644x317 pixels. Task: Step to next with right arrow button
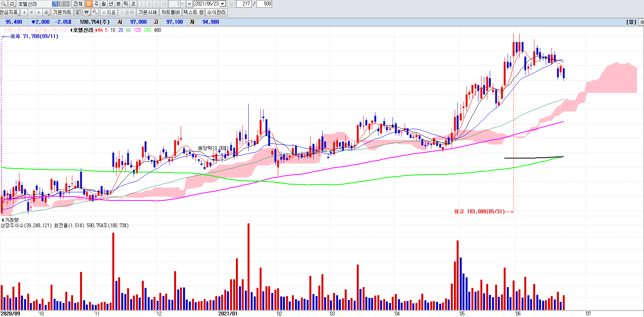point(39,12)
